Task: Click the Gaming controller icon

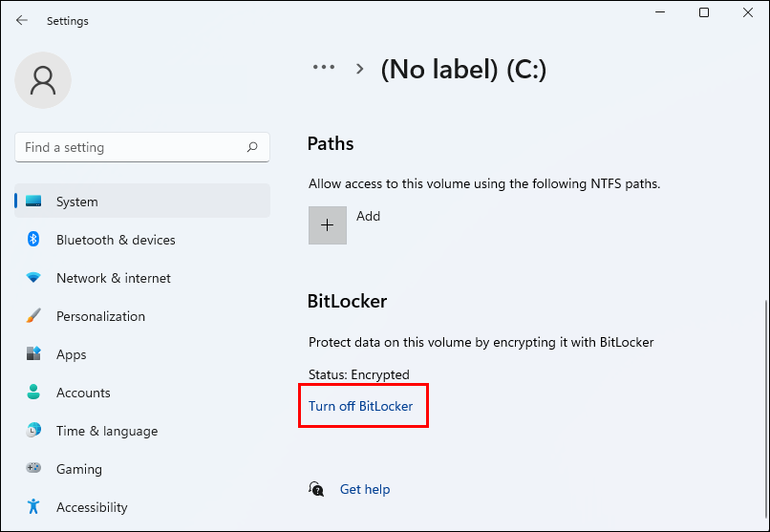Action: 33,469
